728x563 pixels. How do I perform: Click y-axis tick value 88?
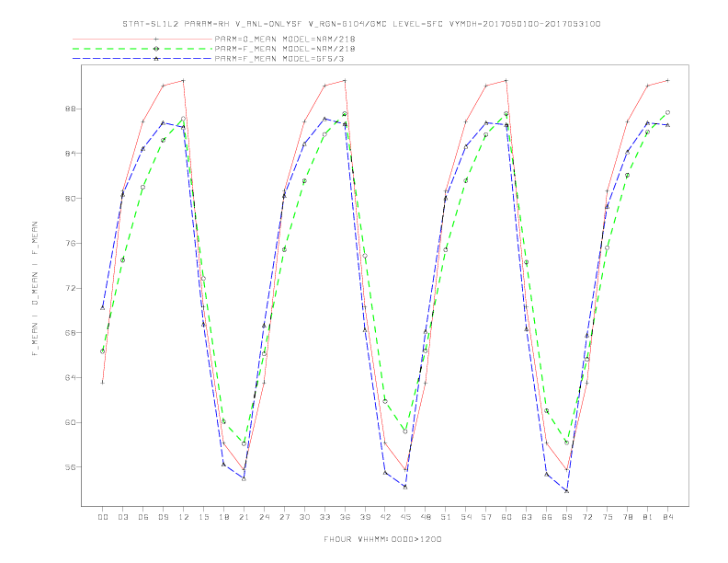point(70,109)
